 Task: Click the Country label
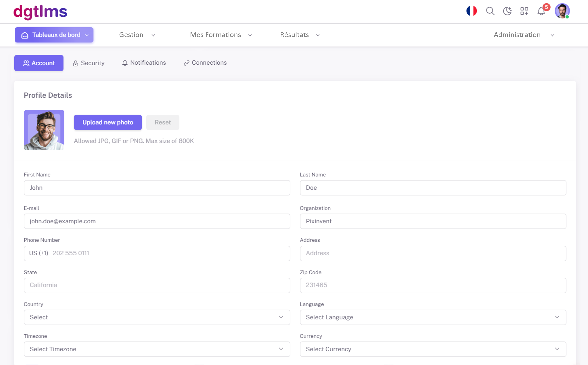(33, 304)
